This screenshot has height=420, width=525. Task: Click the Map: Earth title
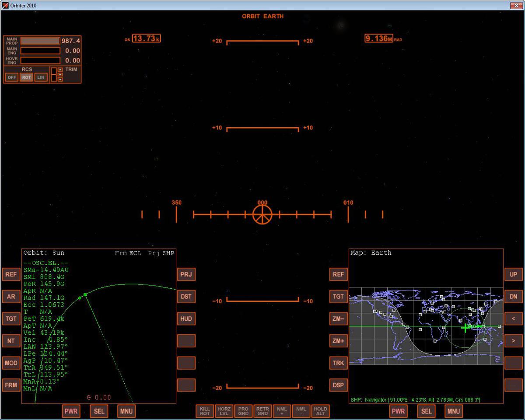click(x=371, y=253)
